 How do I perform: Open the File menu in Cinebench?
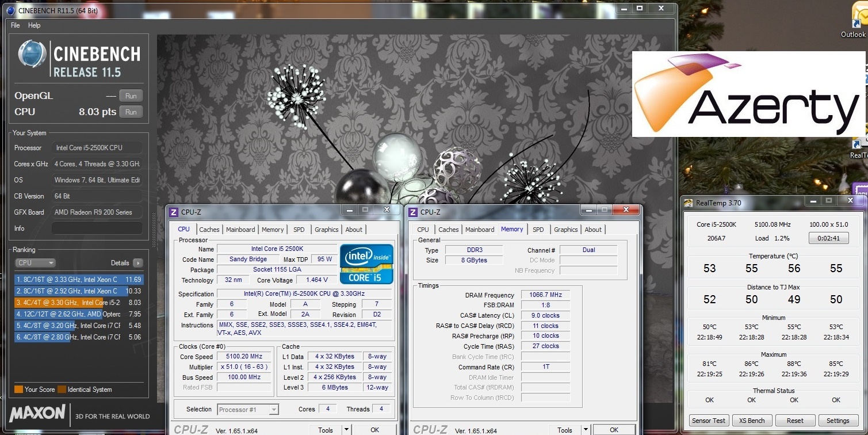point(16,25)
